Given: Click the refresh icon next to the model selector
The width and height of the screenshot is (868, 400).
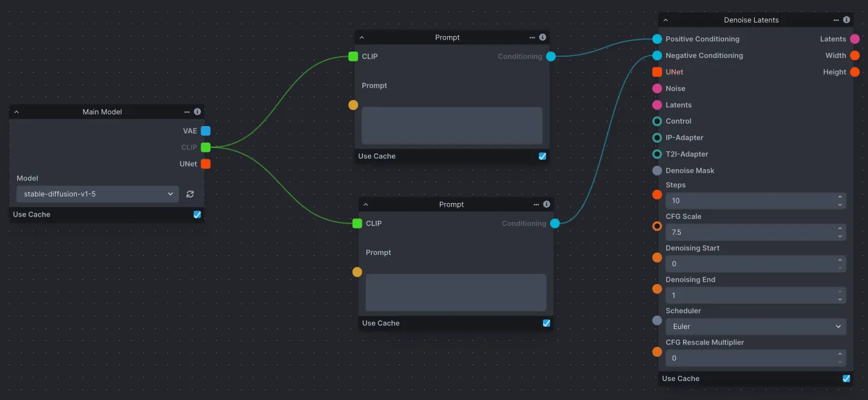Looking at the screenshot, I should 189,193.
